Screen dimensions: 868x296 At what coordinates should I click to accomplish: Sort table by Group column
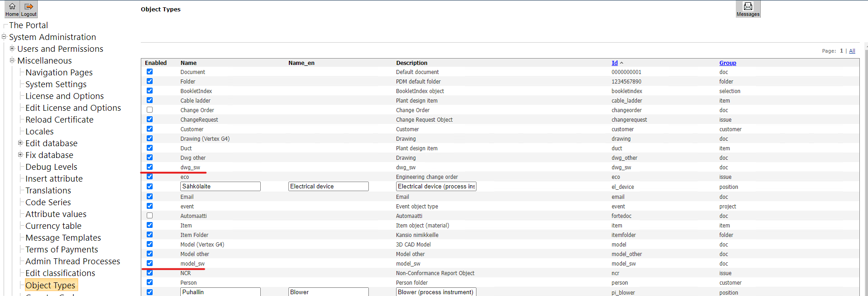727,63
